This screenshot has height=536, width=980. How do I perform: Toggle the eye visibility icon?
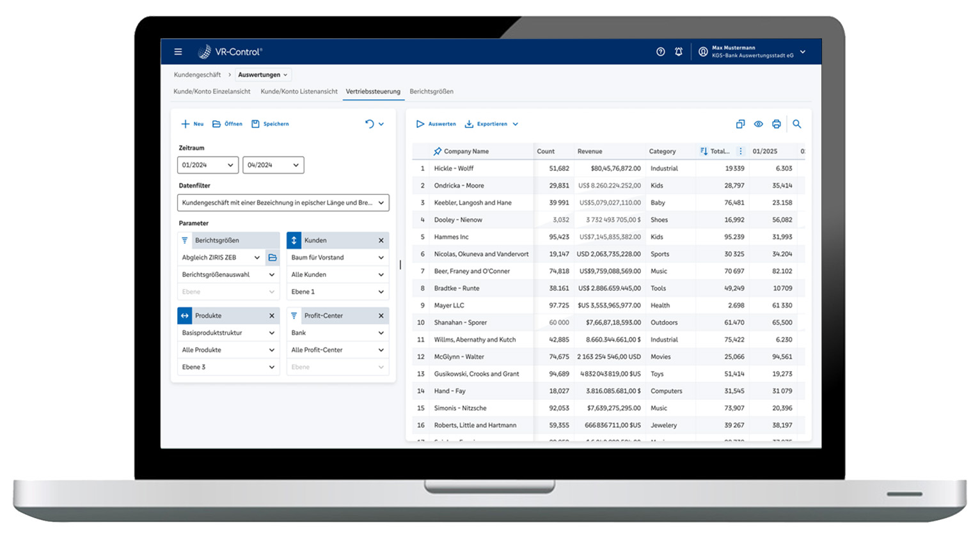point(758,124)
